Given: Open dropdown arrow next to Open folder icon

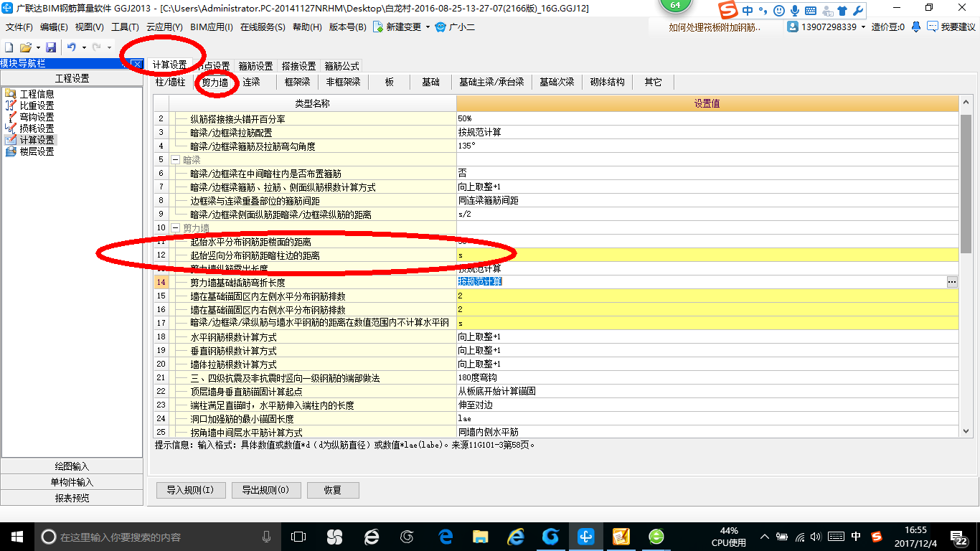Looking at the screenshot, I should click(37, 47).
